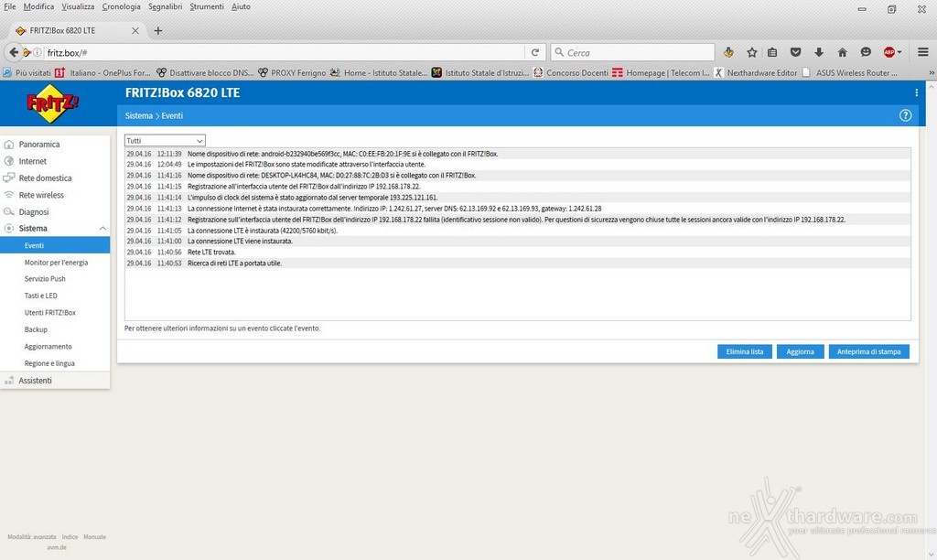Click Anteprima di stampa button

869,351
